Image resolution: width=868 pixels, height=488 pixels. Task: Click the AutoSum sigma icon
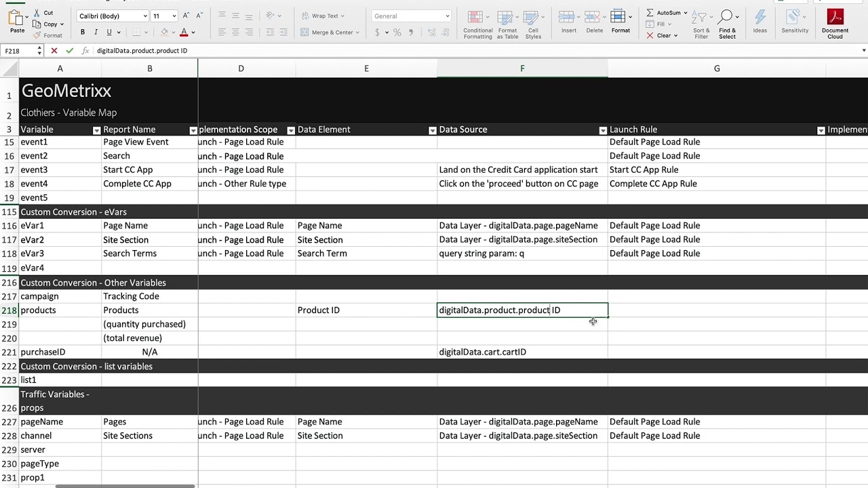[650, 13]
